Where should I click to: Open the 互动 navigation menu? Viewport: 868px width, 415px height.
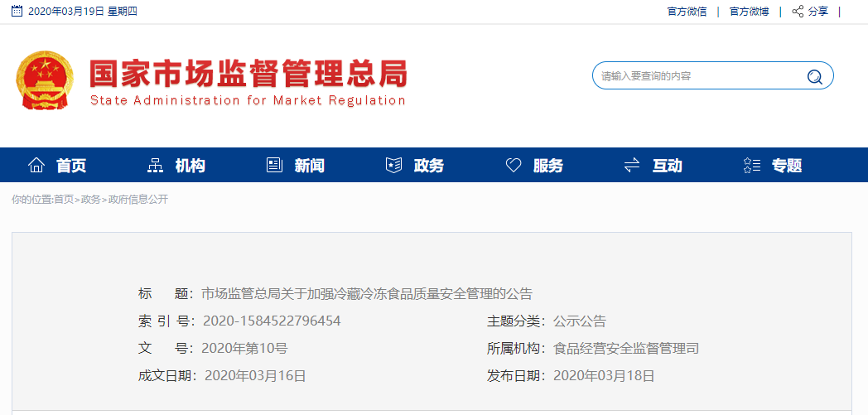[x=667, y=166]
